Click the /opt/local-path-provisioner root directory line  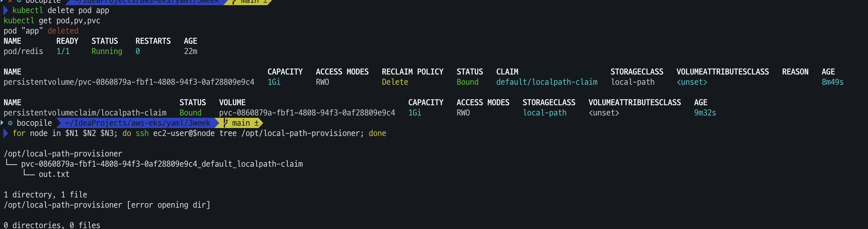(x=63, y=154)
